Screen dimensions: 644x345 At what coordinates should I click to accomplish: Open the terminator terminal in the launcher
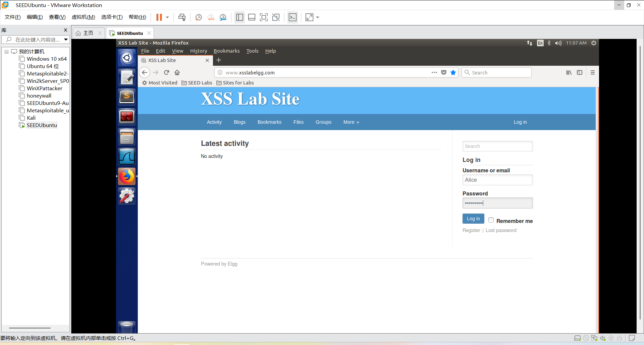click(x=127, y=117)
